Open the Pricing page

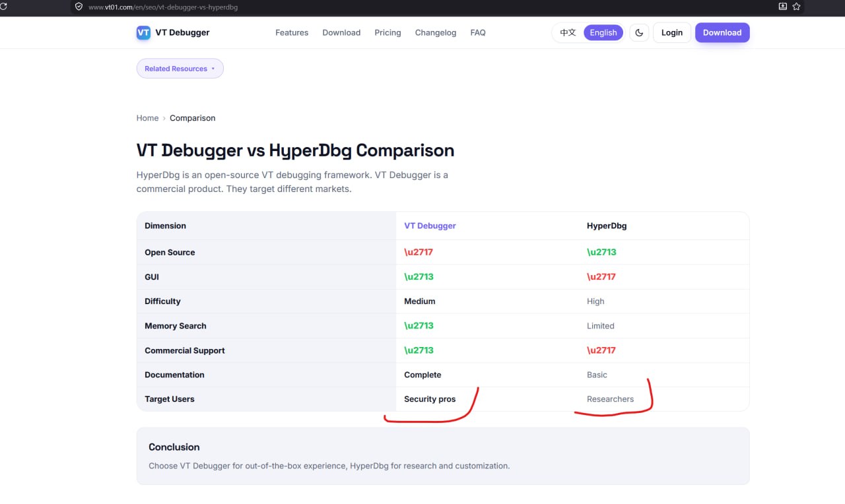pyautogui.click(x=388, y=32)
